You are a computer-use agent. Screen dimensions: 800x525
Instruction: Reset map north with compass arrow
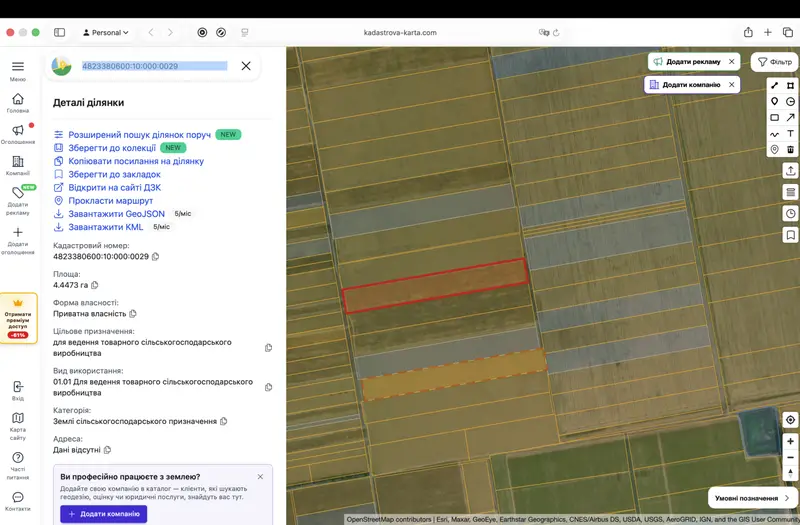point(790,473)
